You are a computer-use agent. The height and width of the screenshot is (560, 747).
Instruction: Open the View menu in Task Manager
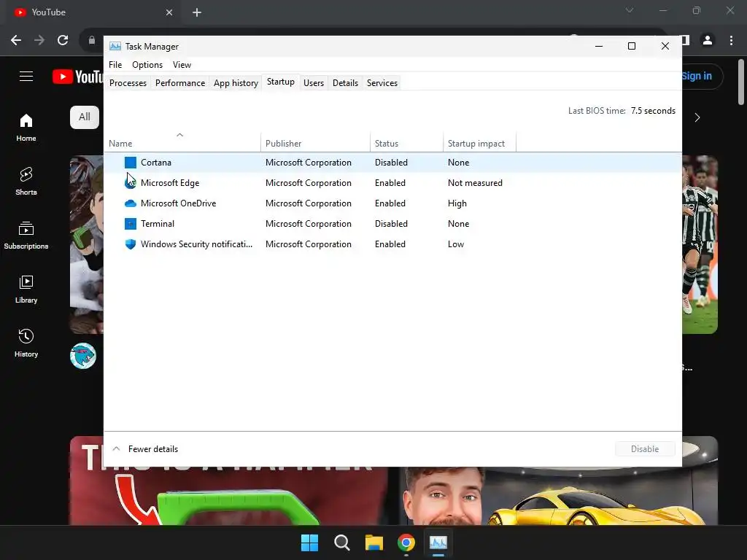coord(182,65)
